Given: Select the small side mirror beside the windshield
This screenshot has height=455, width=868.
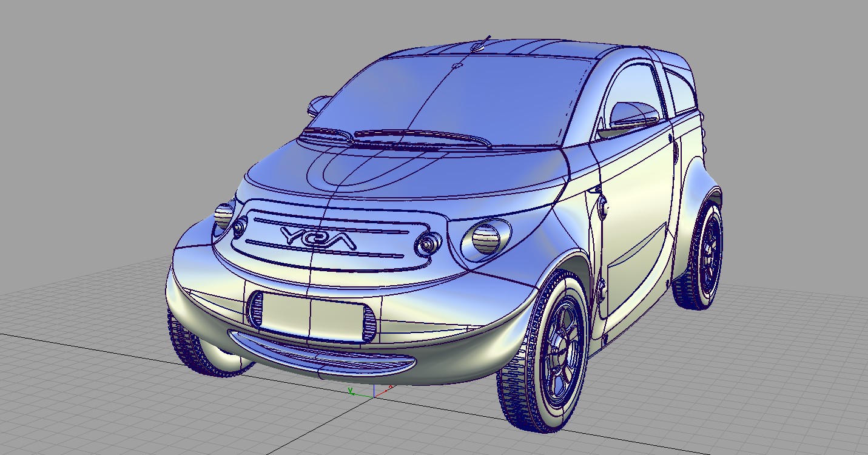Looking at the screenshot, I should click(318, 105).
